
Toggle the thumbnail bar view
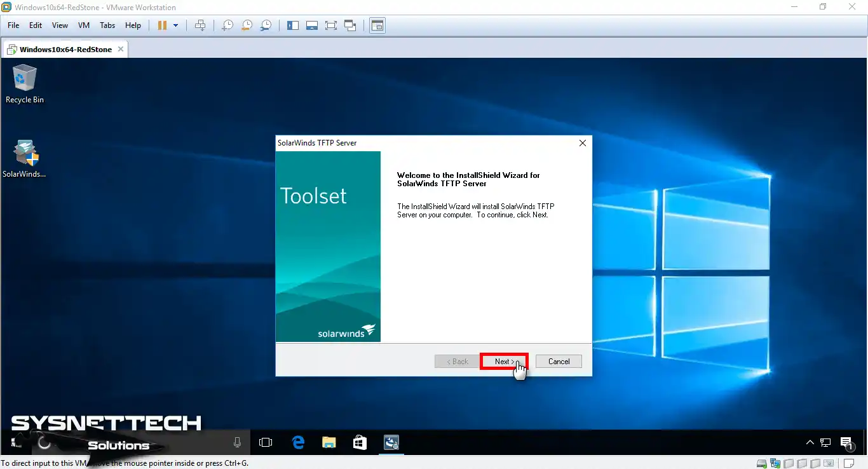(x=312, y=25)
